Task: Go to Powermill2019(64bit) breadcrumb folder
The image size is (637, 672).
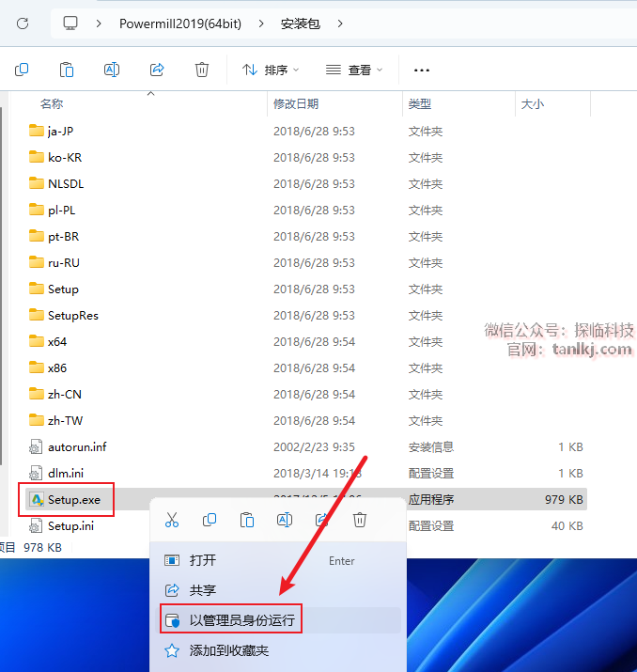Action: click(x=180, y=23)
